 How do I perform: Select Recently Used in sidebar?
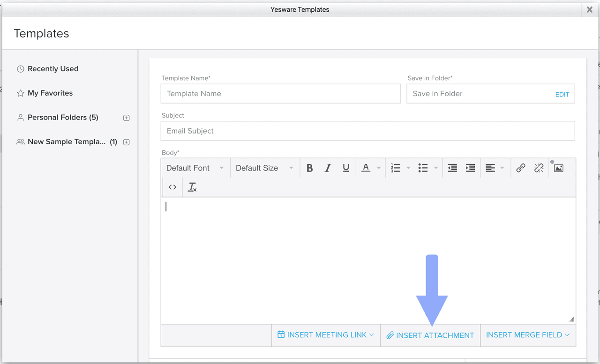coord(52,69)
